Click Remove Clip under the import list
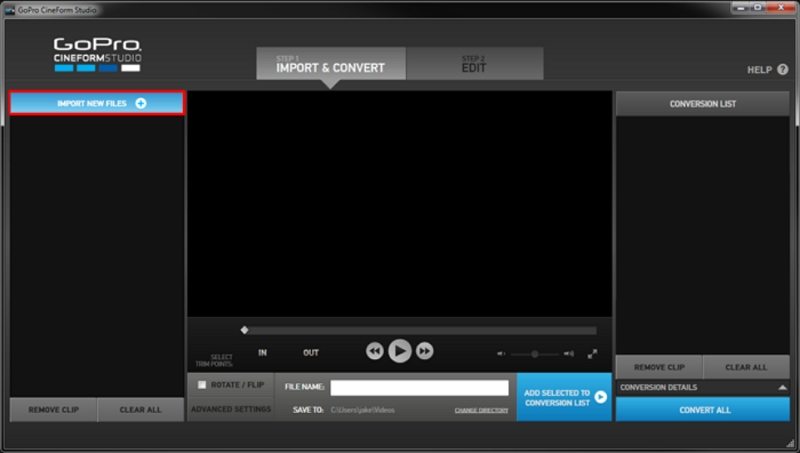Screen dimensions: 800x453 [x=54, y=410]
